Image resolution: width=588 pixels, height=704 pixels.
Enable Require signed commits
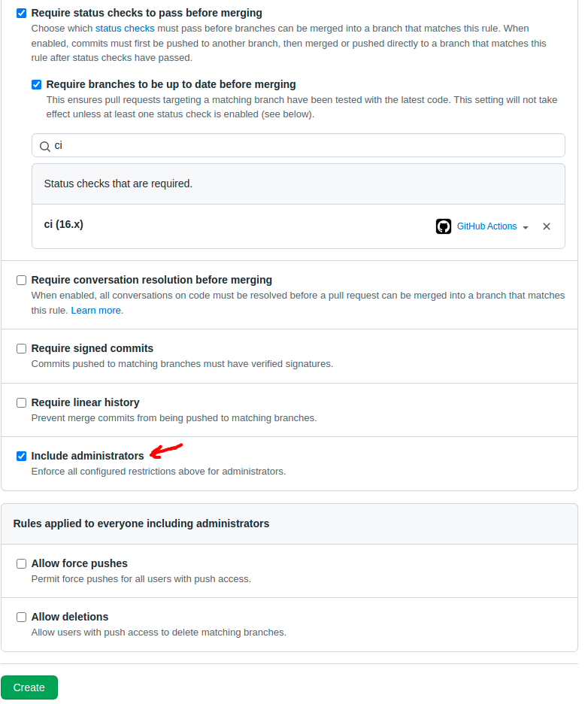point(22,349)
